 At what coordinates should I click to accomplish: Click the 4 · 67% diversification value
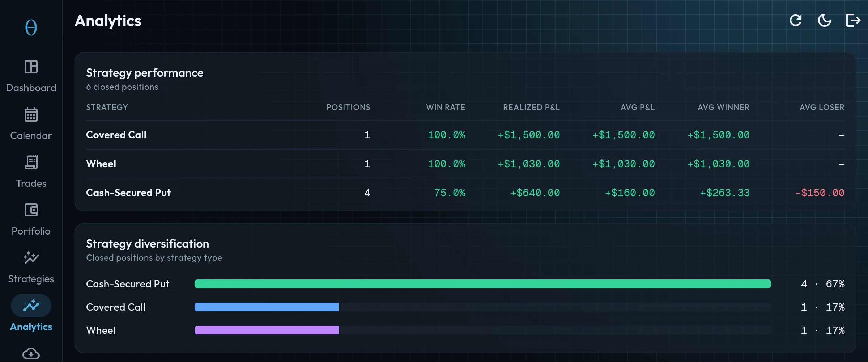[x=823, y=284]
